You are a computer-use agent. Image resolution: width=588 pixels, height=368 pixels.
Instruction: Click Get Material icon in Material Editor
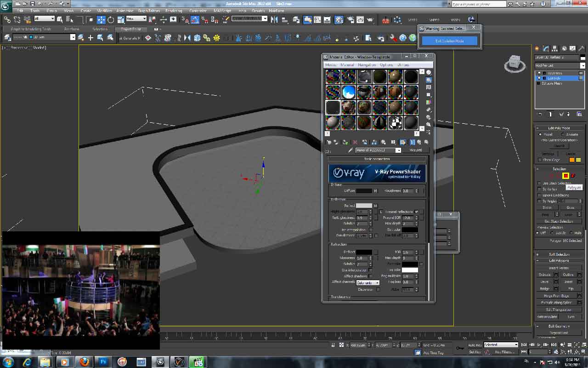(x=329, y=143)
